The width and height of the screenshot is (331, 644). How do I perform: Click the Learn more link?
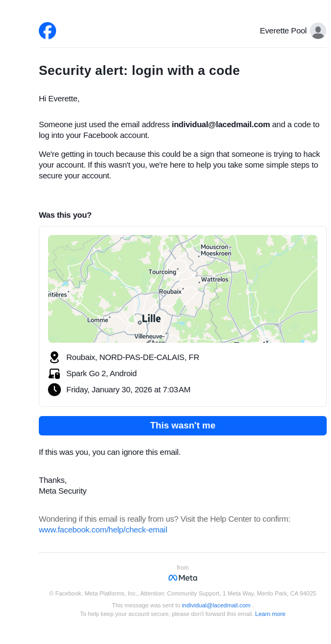click(x=270, y=614)
